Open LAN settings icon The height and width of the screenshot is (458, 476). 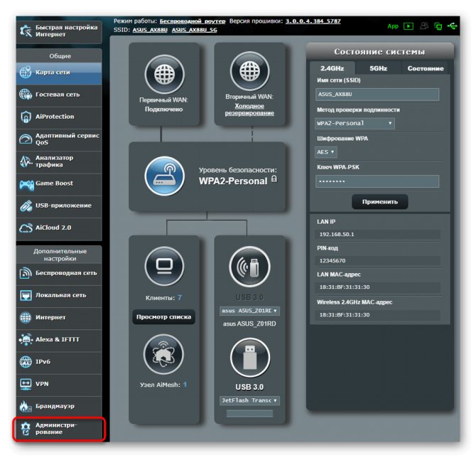(x=26, y=295)
